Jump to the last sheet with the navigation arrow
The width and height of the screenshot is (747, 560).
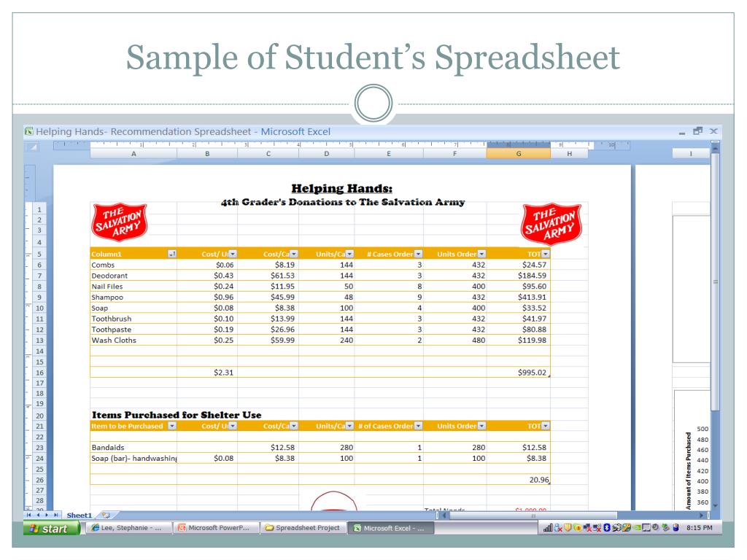[55, 516]
